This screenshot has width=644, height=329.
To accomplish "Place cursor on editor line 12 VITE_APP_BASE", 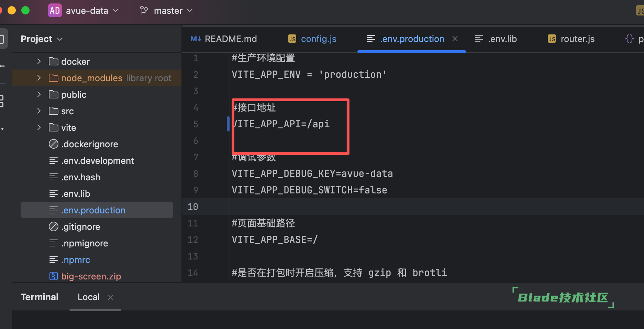I will (x=275, y=240).
